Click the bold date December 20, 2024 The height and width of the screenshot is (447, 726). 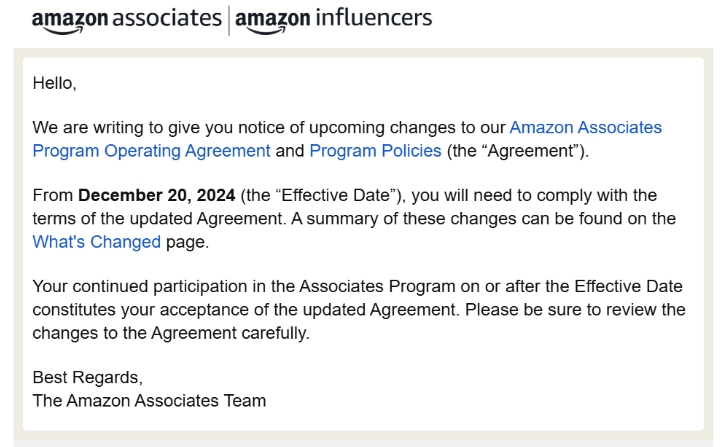coord(156,195)
